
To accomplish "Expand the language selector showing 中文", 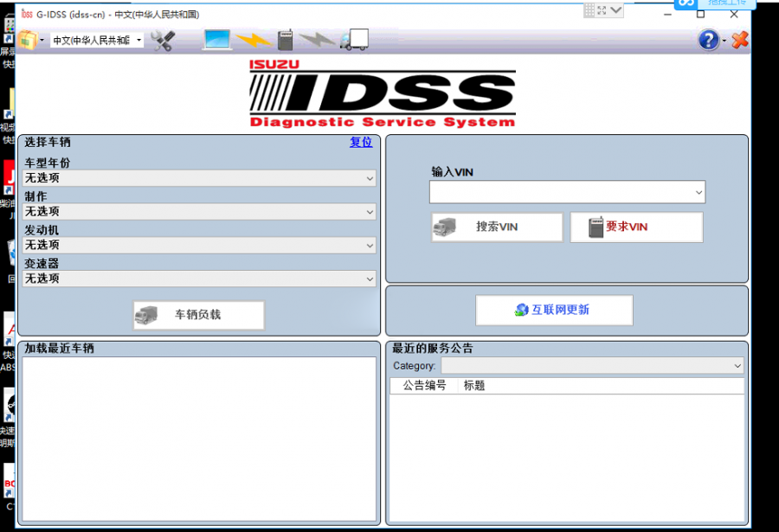I will pyautogui.click(x=138, y=40).
